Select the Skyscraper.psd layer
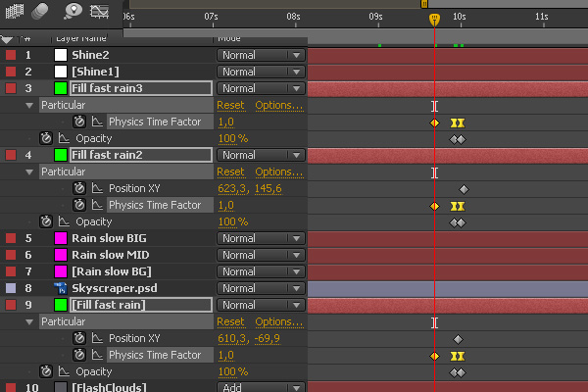The image size is (588, 392). coord(115,288)
